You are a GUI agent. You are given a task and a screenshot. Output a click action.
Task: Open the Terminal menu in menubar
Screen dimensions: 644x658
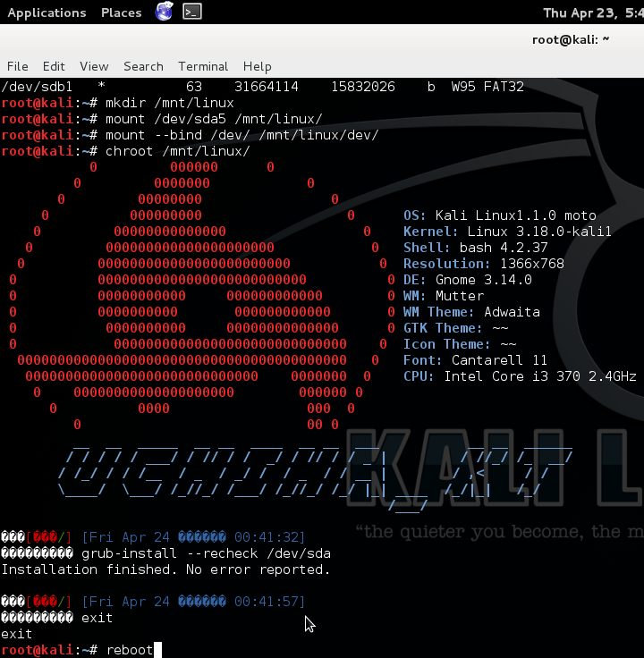click(x=203, y=66)
